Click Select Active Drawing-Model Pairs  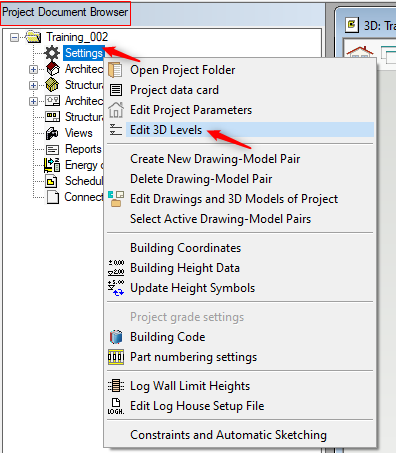click(220, 219)
